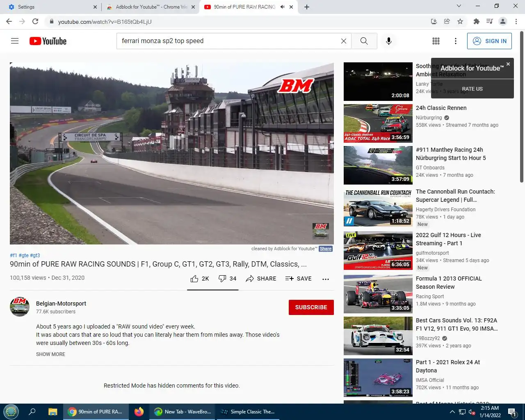525x420 pixels.
Task: Close the Settings tab
Action: (95, 7)
